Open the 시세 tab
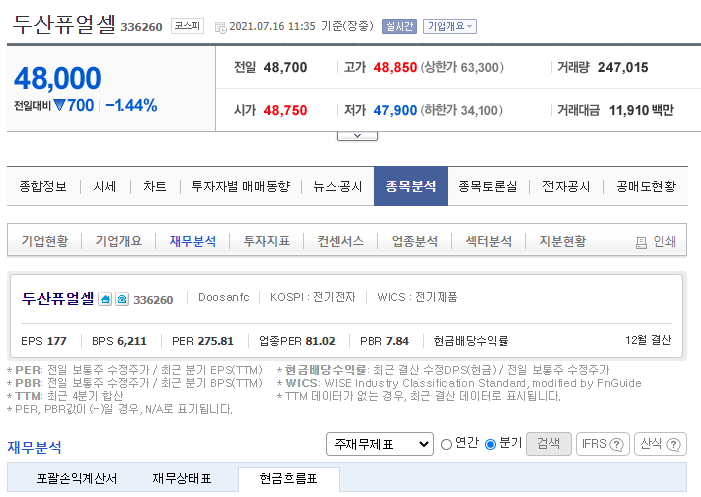This screenshot has width=701, height=497. coord(105,186)
